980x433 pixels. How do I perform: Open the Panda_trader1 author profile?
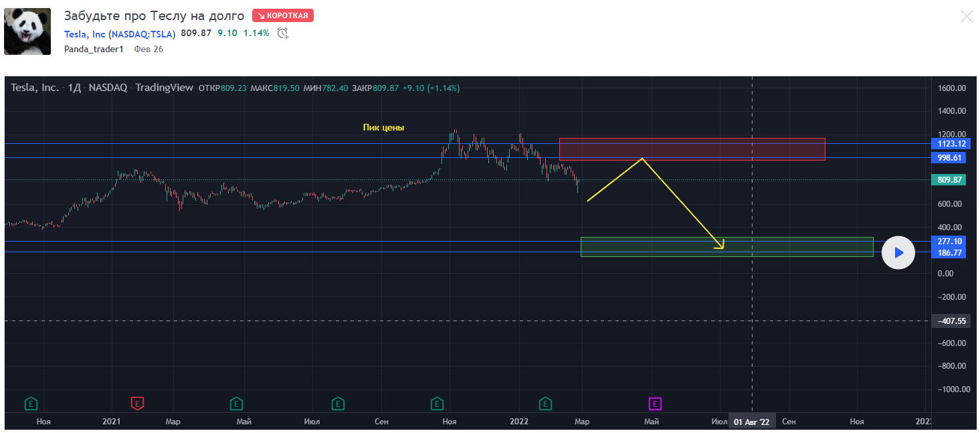[94, 49]
